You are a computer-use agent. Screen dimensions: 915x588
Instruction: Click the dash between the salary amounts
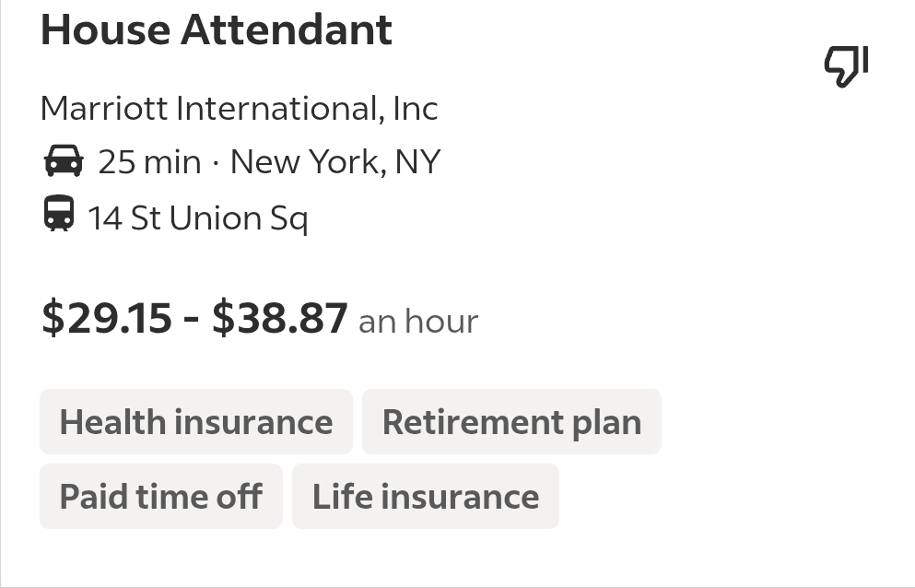coord(192,320)
